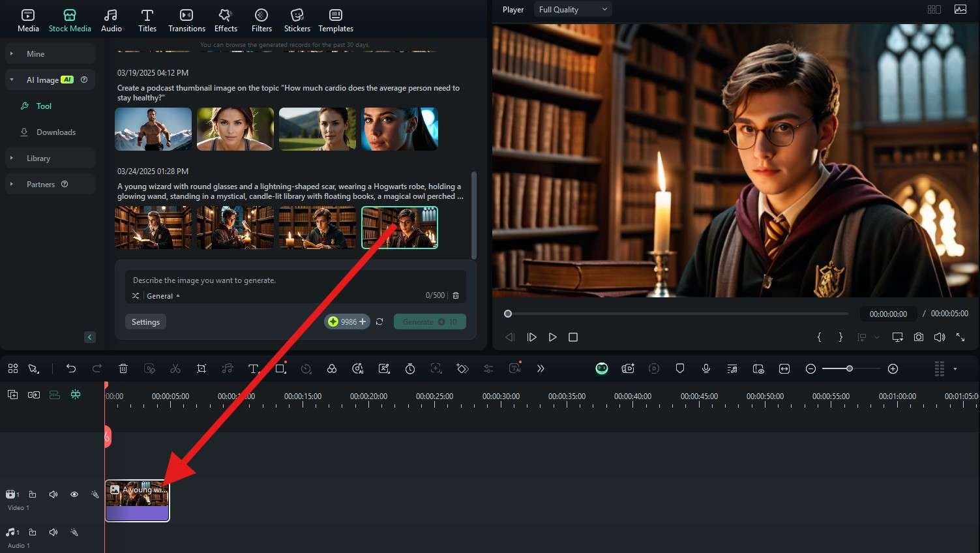Open the Templates tab
This screenshot has height=553, width=980.
click(336, 20)
